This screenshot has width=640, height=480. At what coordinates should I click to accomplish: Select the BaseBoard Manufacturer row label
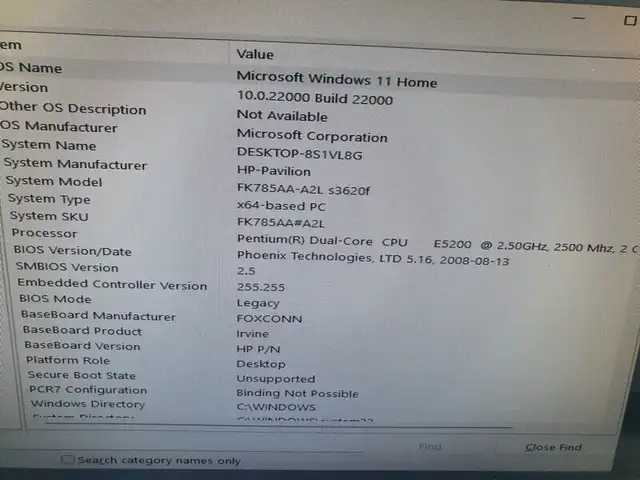(x=98, y=315)
